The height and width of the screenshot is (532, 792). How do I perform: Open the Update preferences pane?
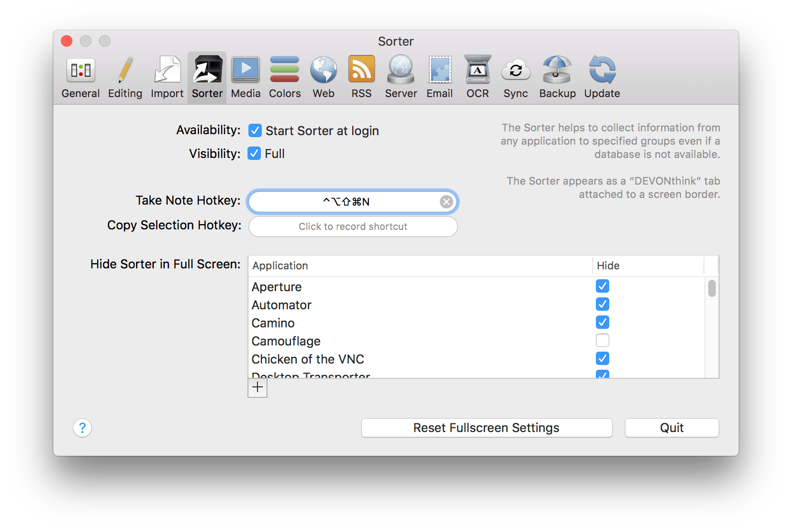click(x=602, y=77)
